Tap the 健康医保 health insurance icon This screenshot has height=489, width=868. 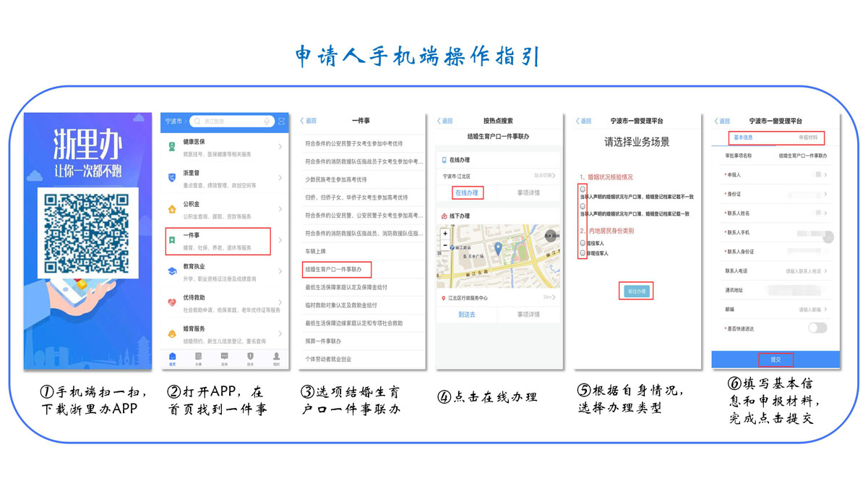172,146
